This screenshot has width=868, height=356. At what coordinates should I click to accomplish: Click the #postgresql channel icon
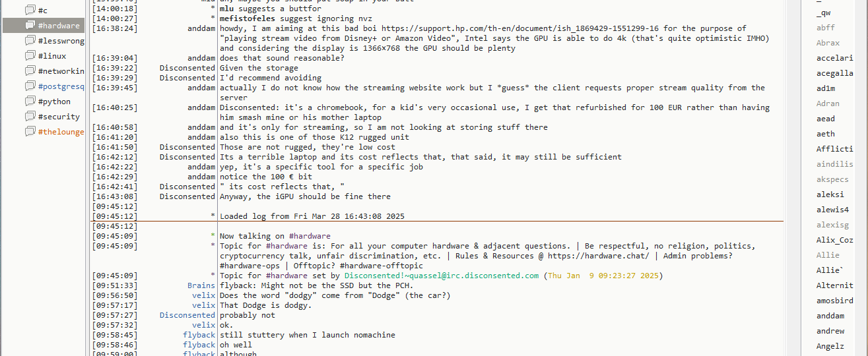click(30, 86)
